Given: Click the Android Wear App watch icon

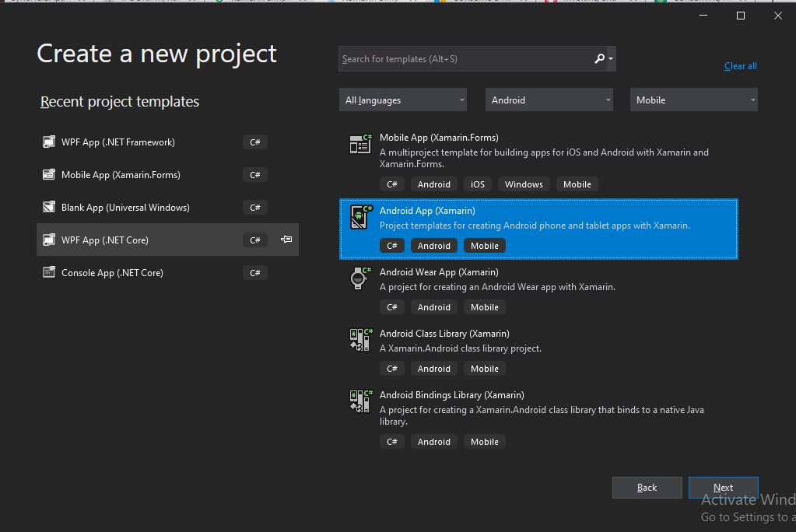Looking at the screenshot, I should (x=360, y=278).
